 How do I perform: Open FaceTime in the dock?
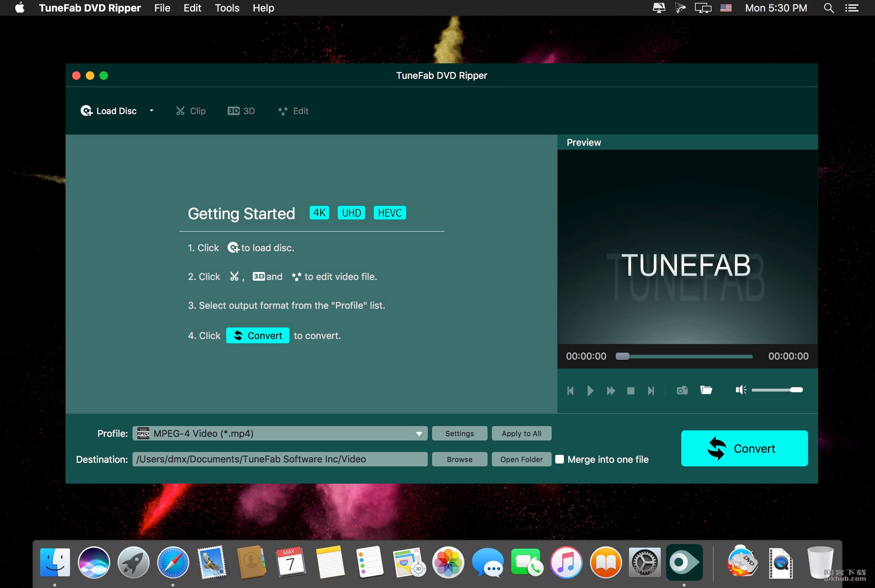(x=527, y=562)
